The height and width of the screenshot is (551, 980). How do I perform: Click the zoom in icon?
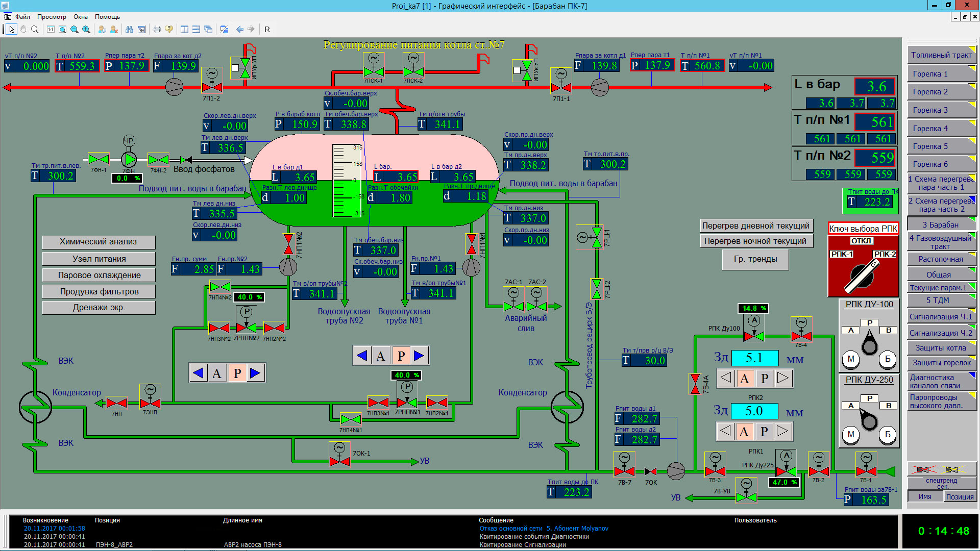pyautogui.click(x=86, y=30)
